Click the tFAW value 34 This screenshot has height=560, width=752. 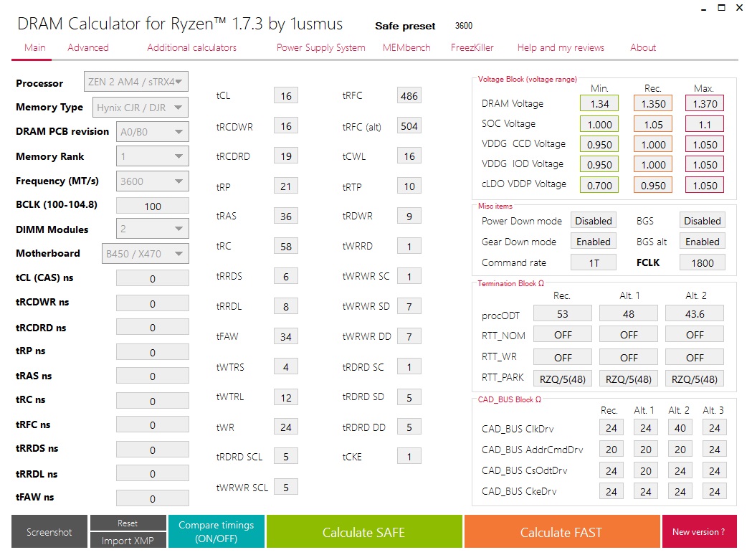point(286,336)
